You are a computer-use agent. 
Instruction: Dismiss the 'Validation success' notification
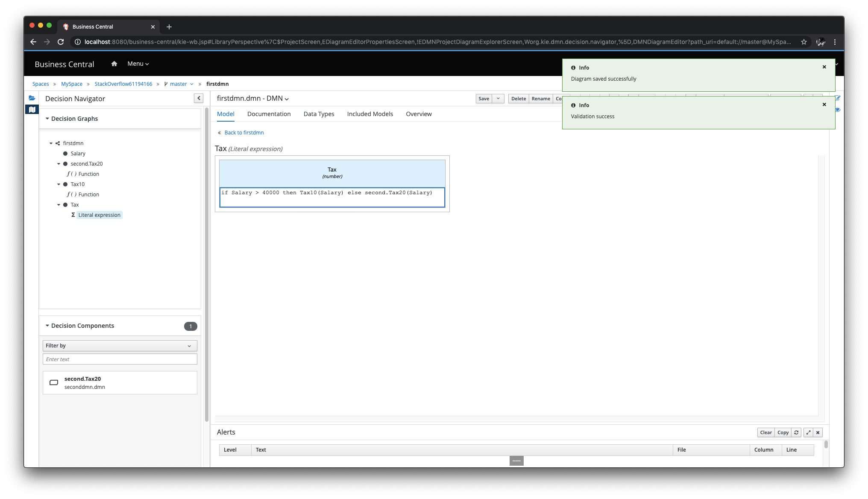(824, 105)
